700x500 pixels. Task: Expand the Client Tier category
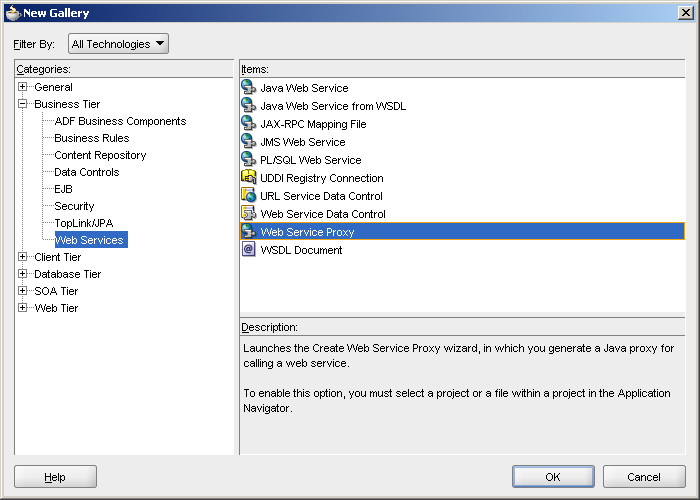coord(23,257)
